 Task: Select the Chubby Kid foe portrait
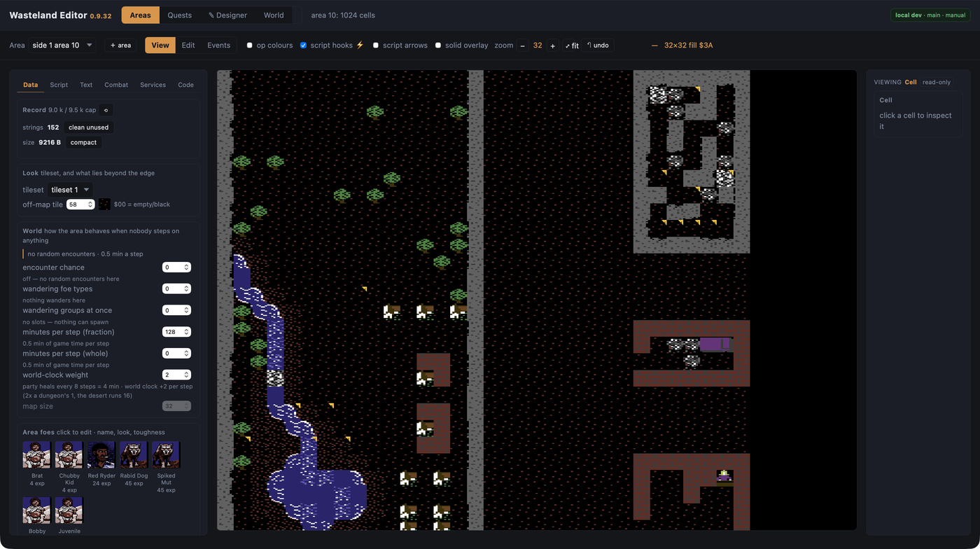tap(69, 455)
